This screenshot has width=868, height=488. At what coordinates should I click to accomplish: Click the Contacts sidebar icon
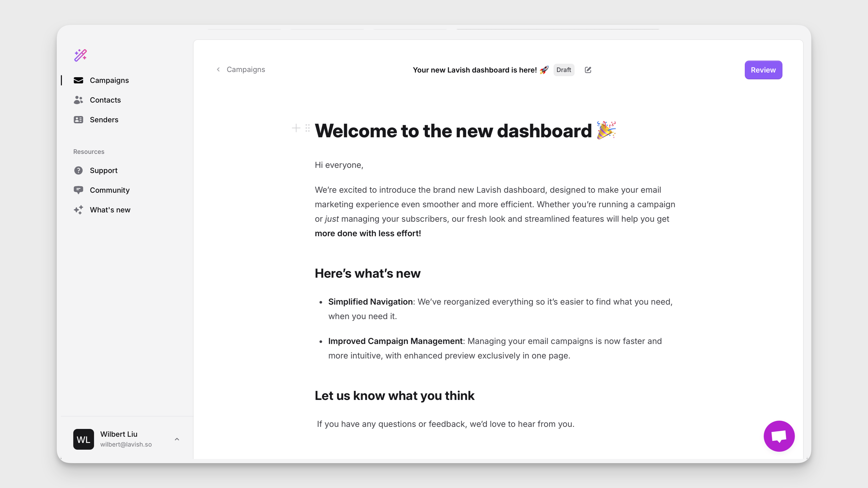(x=78, y=99)
